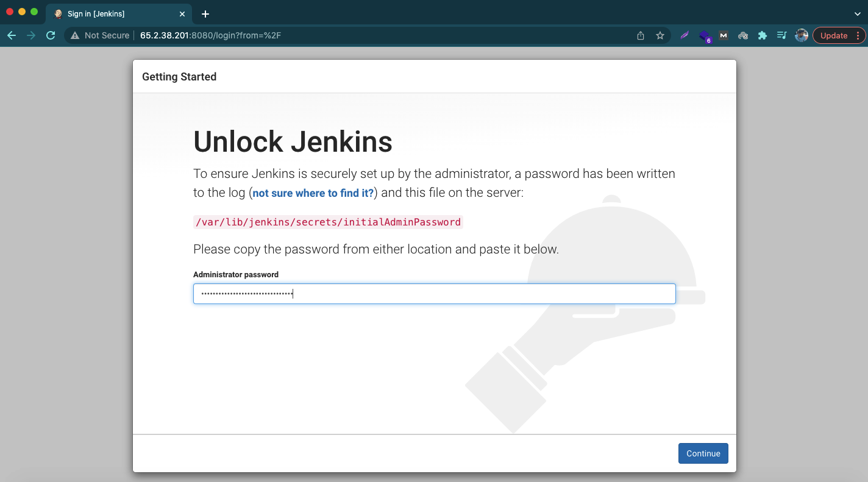Click the purple feather extension icon
This screenshot has width=868, height=482.
pos(685,35)
